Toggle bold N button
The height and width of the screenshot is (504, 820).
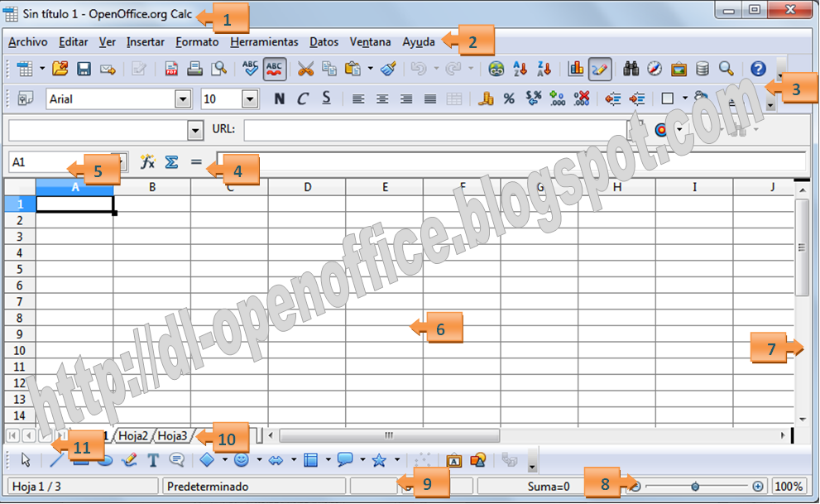pos(279,98)
